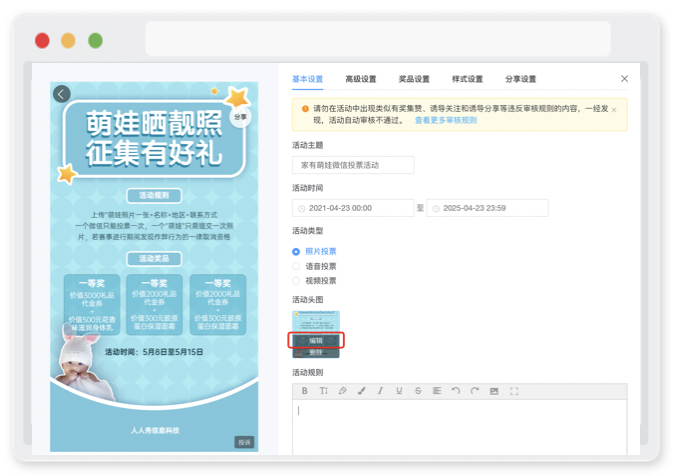This screenshot has height=476, width=674.
Task: Click the prize card with 价值3000礼品代金券
Action: click(92, 305)
